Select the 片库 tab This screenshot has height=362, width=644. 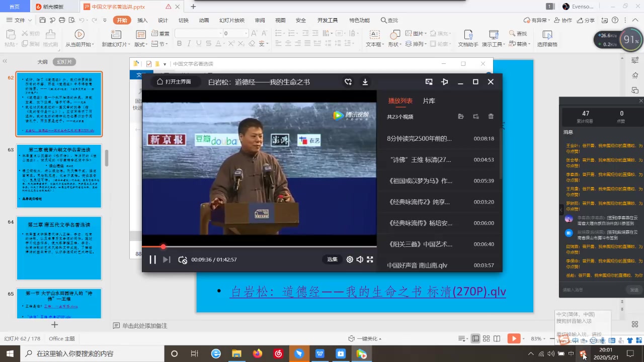click(429, 101)
